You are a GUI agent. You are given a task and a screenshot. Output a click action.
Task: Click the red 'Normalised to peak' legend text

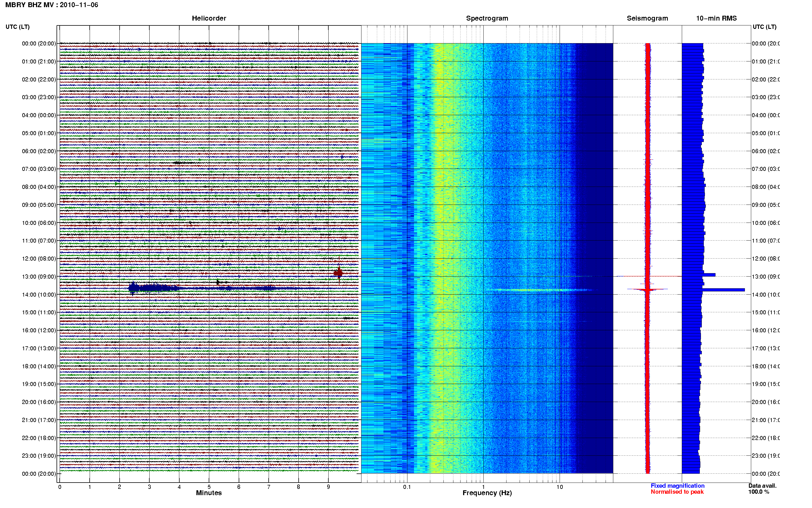[x=677, y=492]
